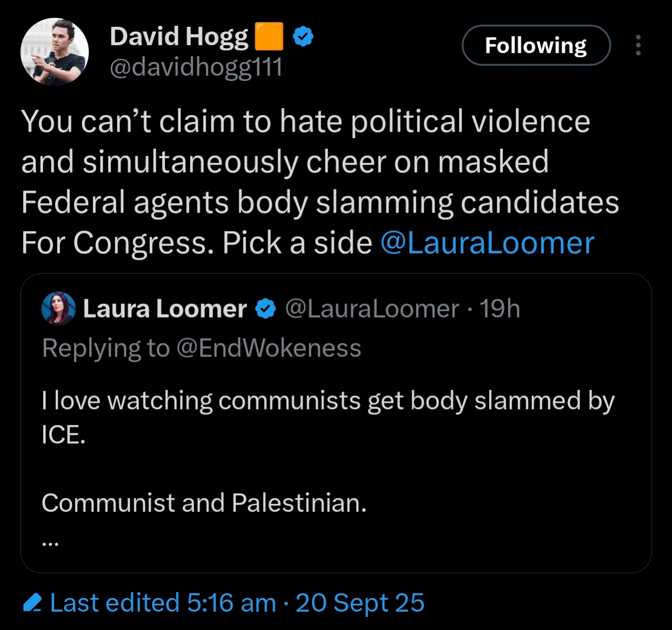Viewport: 672px width, 630px height.
Task: Select David Hogg's main tweet text
Action: pos(320,182)
